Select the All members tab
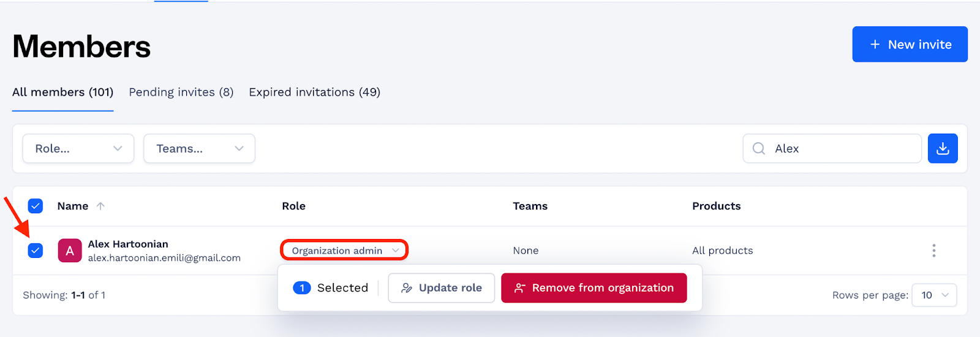The height and width of the screenshot is (337, 980). 63,92
